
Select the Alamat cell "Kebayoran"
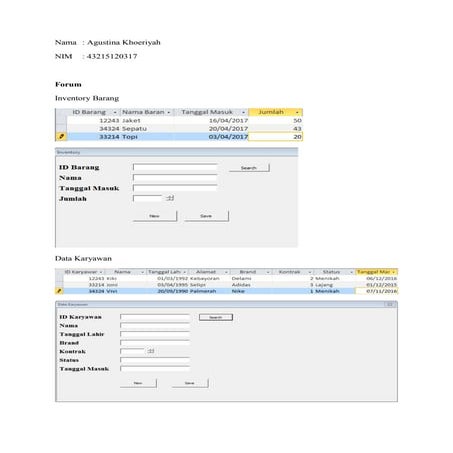click(x=209, y=278)
